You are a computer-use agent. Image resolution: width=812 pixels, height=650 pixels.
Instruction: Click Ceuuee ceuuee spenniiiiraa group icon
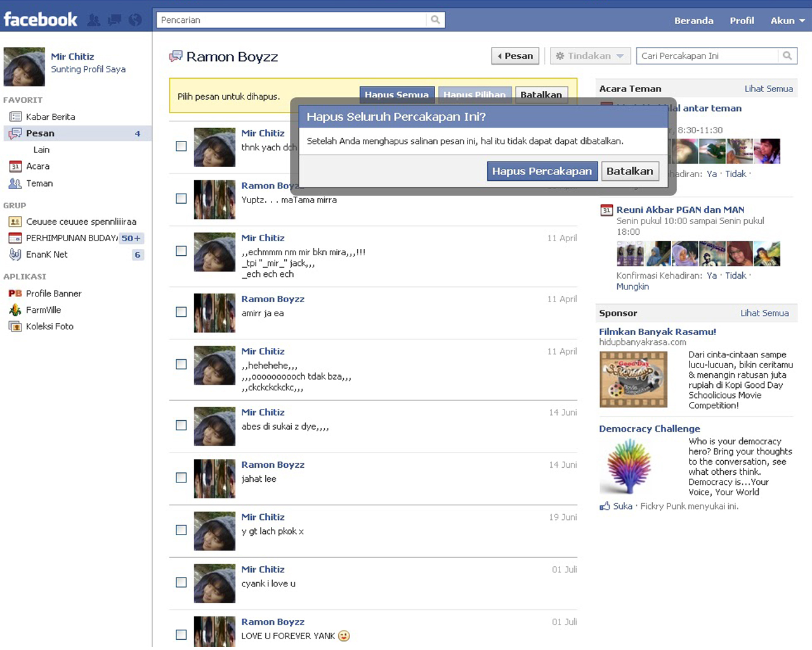[x=15, y=222]
